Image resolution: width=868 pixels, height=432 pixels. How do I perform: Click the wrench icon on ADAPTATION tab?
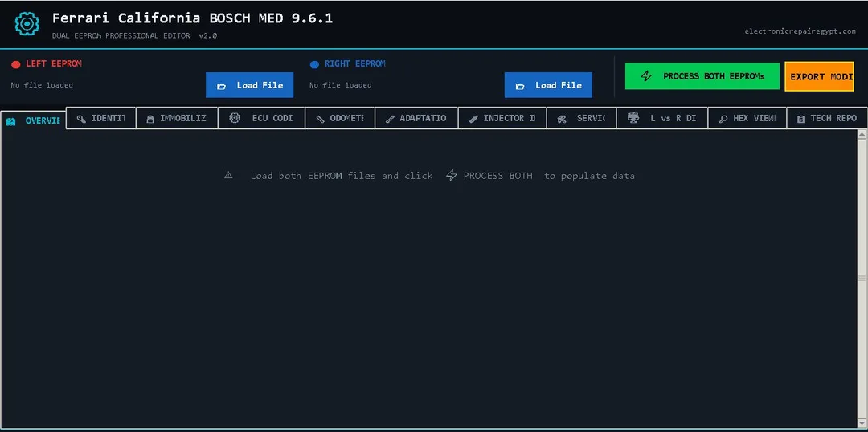[x=390, y=119]
